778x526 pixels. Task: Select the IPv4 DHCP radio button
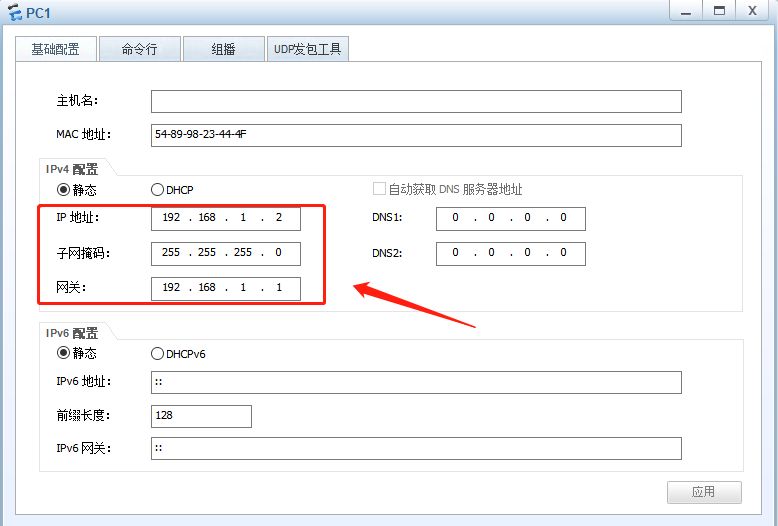click(x=157, y=189)
